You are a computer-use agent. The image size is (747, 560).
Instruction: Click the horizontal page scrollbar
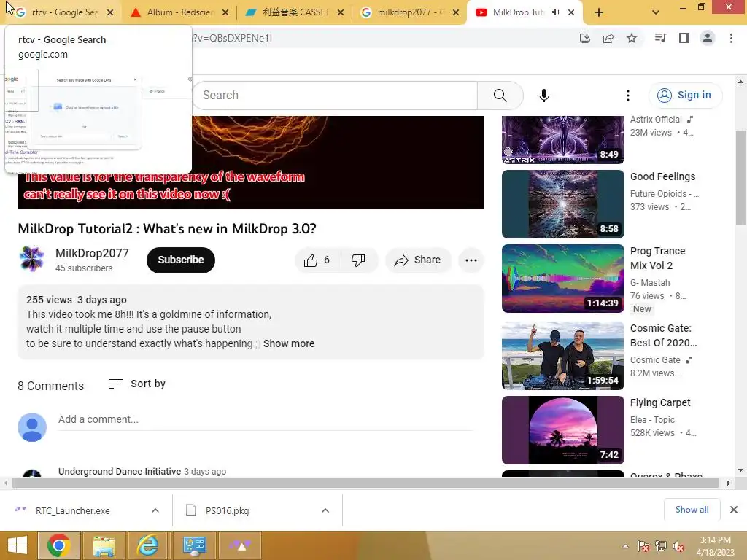point(365,483)
